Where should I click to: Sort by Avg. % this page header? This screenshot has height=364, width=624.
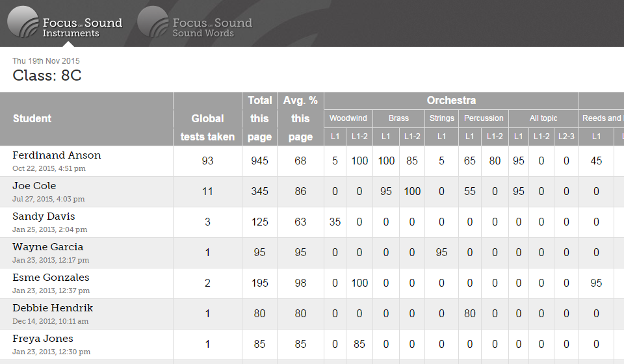(300, 118)
